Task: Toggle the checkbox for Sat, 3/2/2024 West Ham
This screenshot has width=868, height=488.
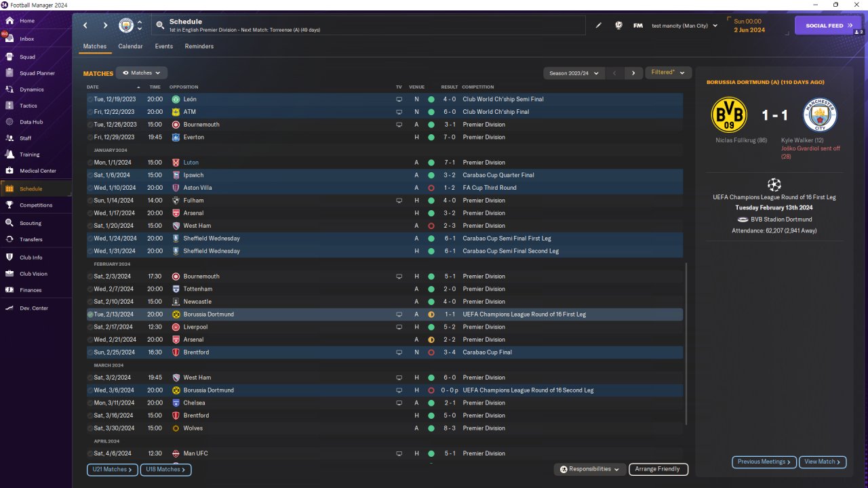Action: 90,378
